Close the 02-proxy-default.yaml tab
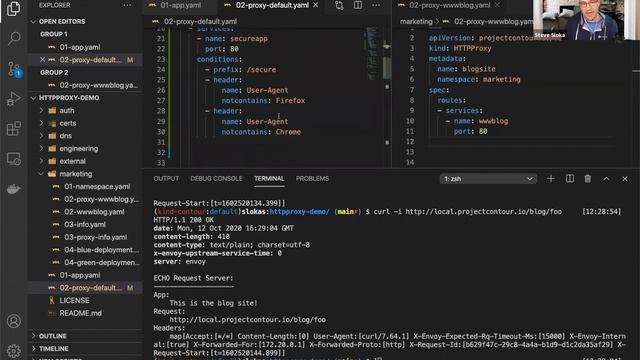The image size is (640, 360). point(316,5)
